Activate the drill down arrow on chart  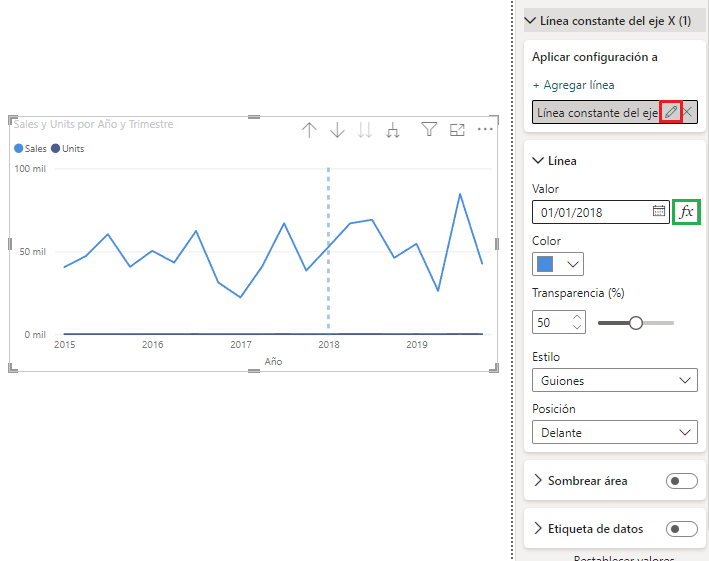[337, 130]
